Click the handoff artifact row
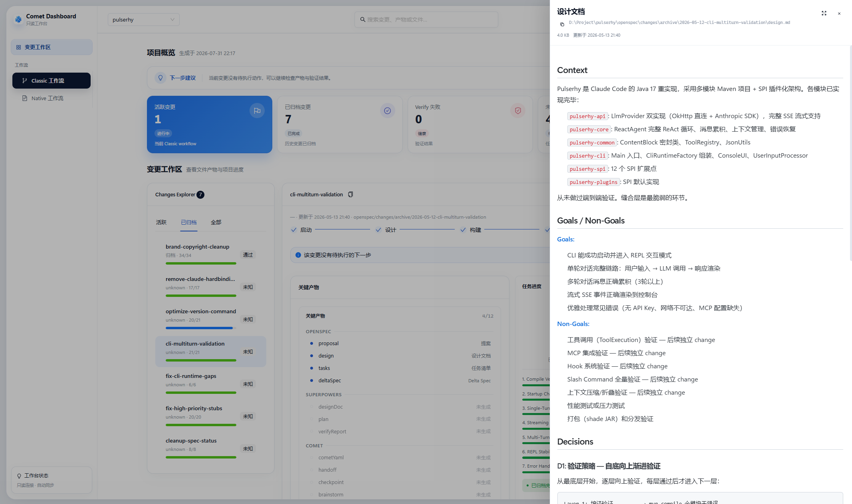Screen dimensions: 852x504 click(400, 470)
